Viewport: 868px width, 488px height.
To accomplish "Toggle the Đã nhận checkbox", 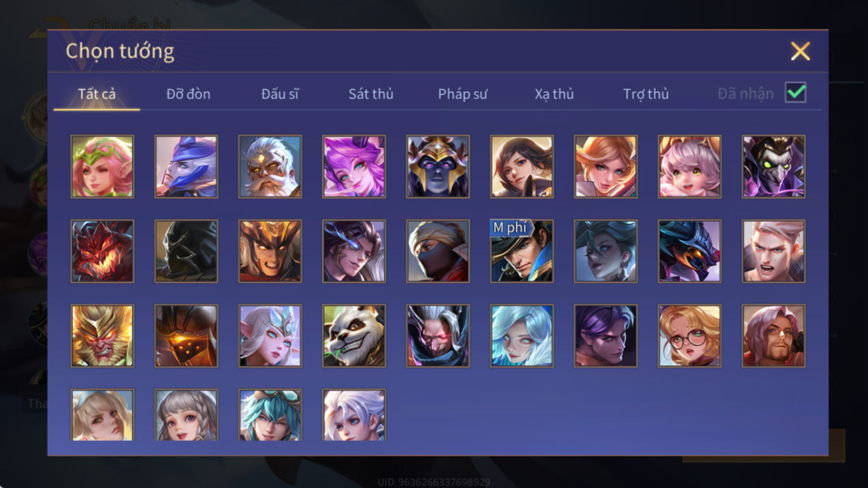I will pyautogui.click(x=795, y=93).
